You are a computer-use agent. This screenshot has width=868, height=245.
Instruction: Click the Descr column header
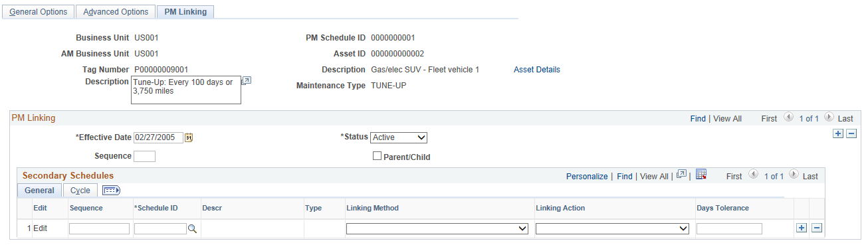coord(212,208)
